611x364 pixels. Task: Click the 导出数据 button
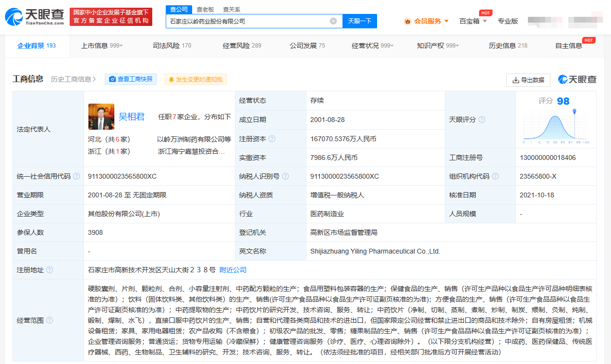coord(528,80)
